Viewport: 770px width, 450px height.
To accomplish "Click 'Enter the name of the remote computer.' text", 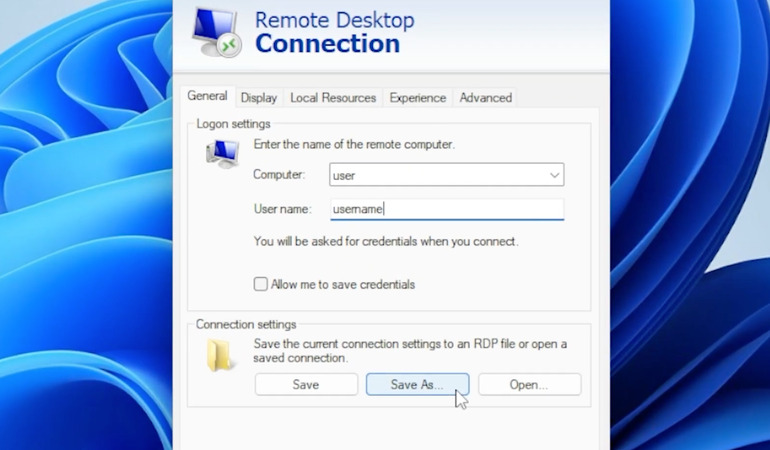I will point(354,144).
